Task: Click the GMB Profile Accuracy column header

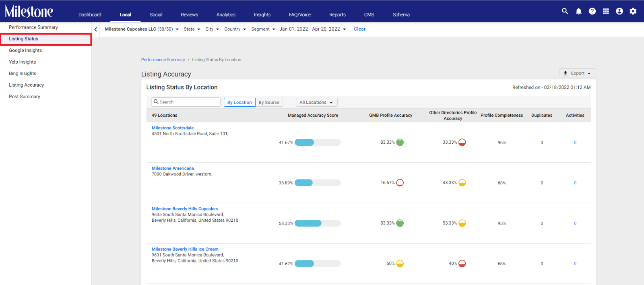Action: pos(390,116)
